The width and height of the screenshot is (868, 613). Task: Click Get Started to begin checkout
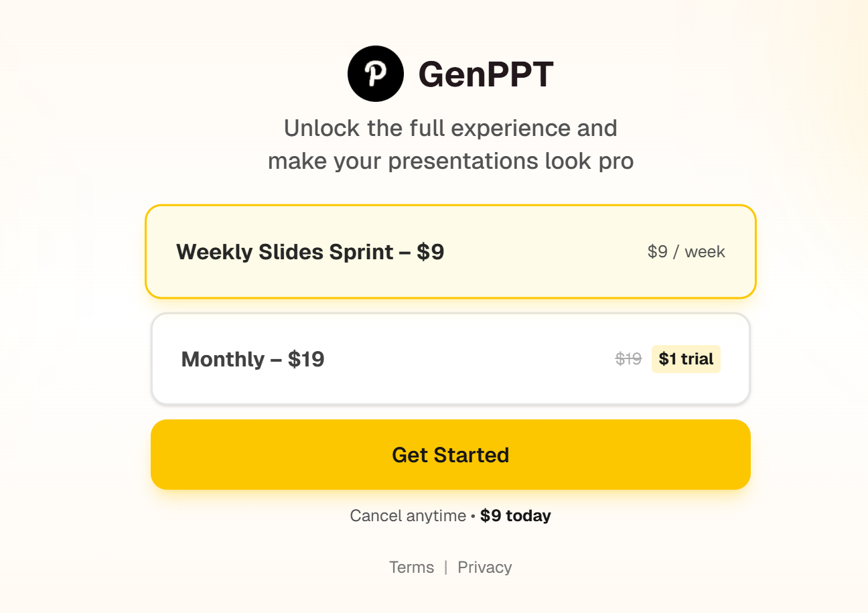450,454
